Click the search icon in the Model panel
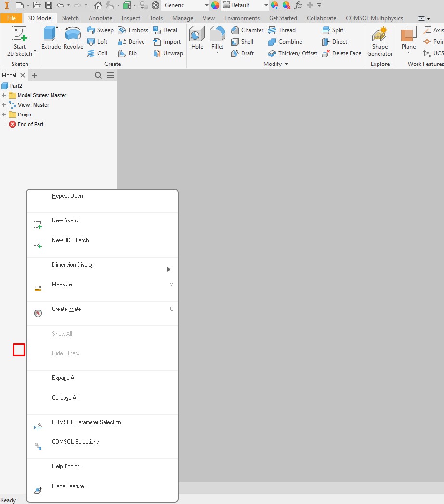This screenshot has width=444, height=504. (x=98, y=75)
